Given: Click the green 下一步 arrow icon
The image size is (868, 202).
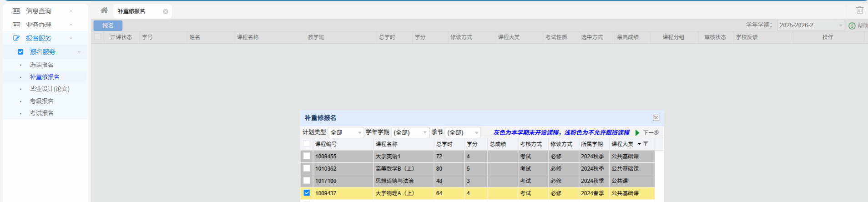Looking at the screenshot, I should [x=637, y=133].
